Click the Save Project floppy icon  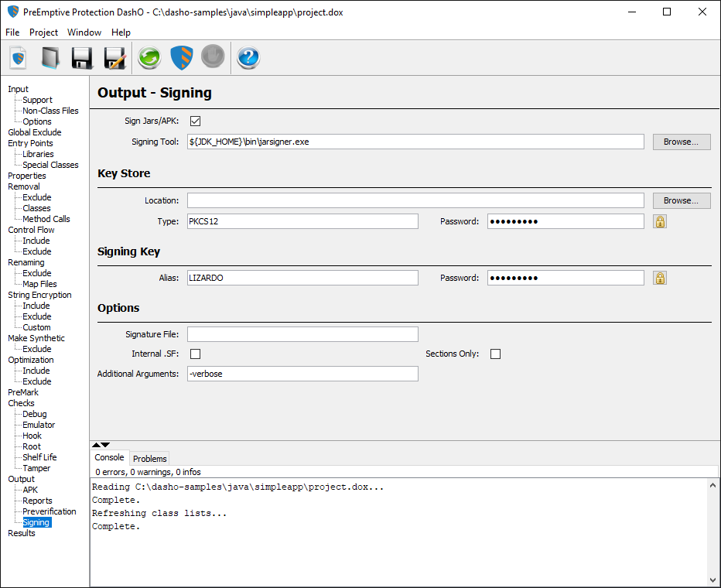point(82,58)
